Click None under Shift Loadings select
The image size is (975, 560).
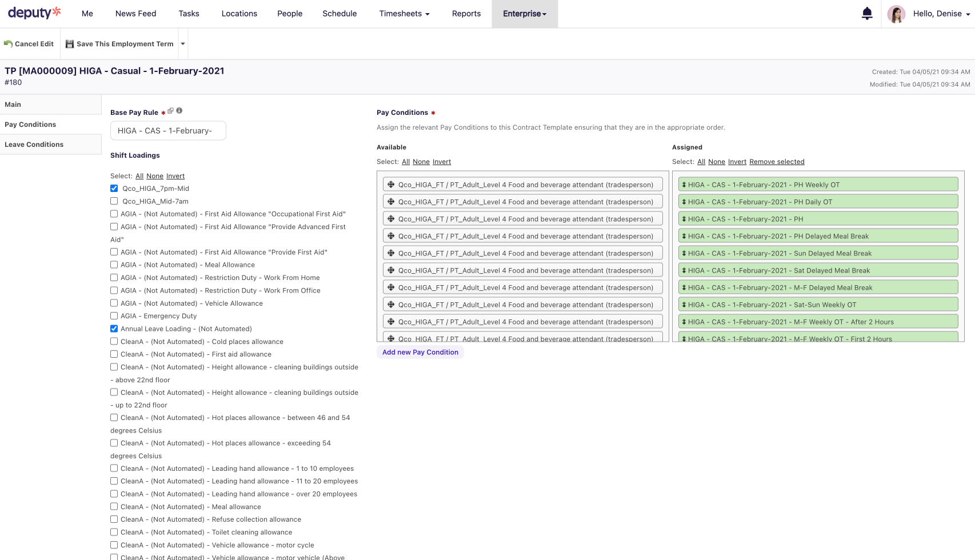point(155,176)
